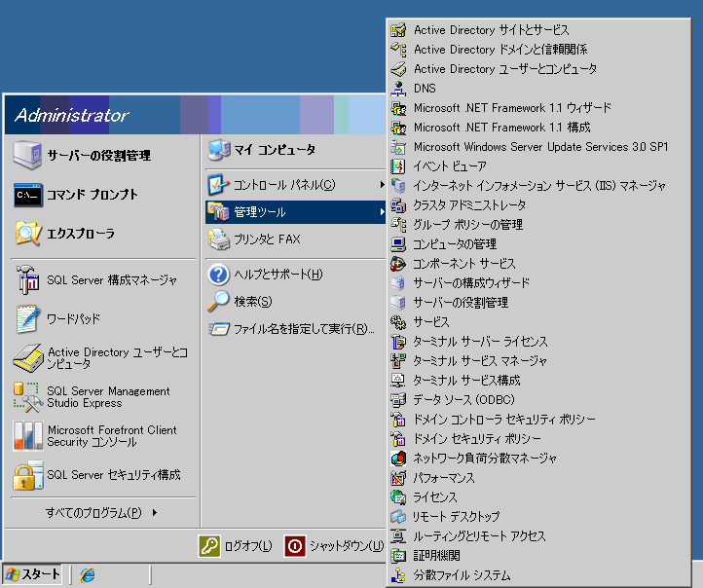
Task: Expand すべてのプログラム arrow
Action: coord(155,512)
